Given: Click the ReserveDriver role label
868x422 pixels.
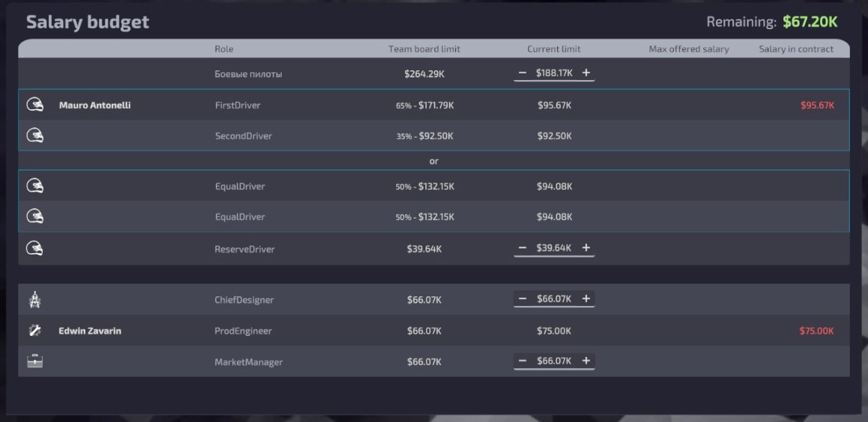Looking at the screenshot, I should tap(245, 249).
